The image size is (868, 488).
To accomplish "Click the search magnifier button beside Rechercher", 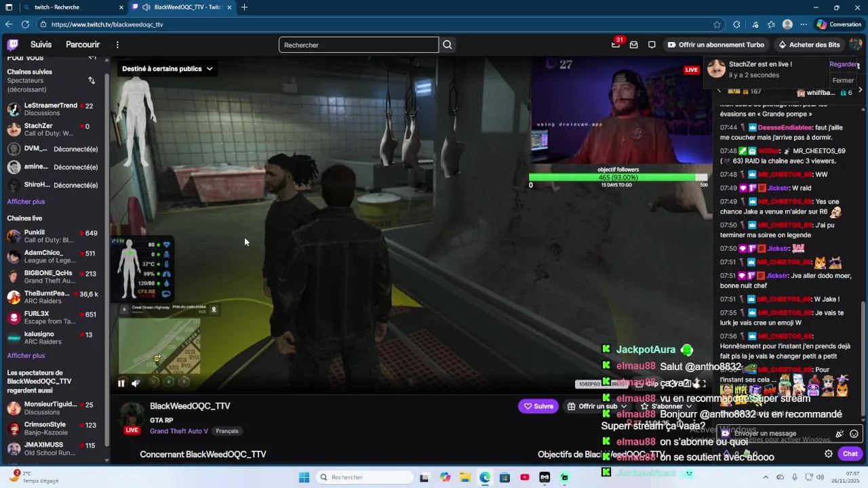I will [448, 45].
